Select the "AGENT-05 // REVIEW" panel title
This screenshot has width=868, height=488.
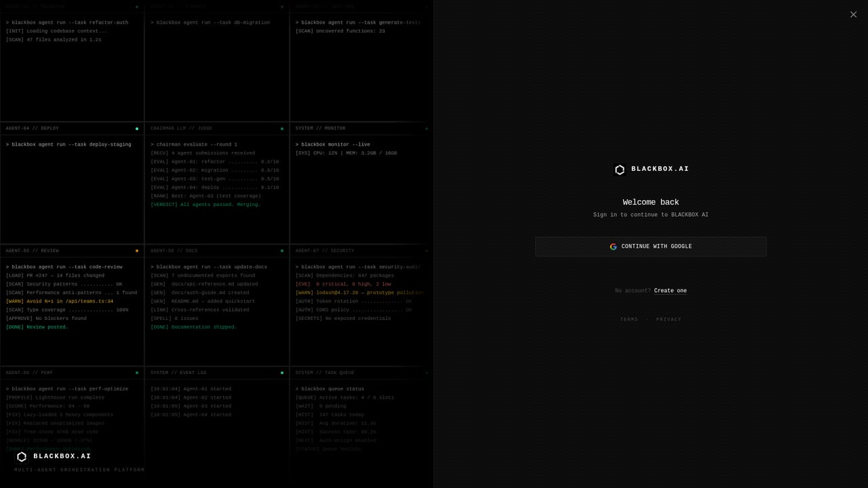pyautogui.click(x=33, y=251)
